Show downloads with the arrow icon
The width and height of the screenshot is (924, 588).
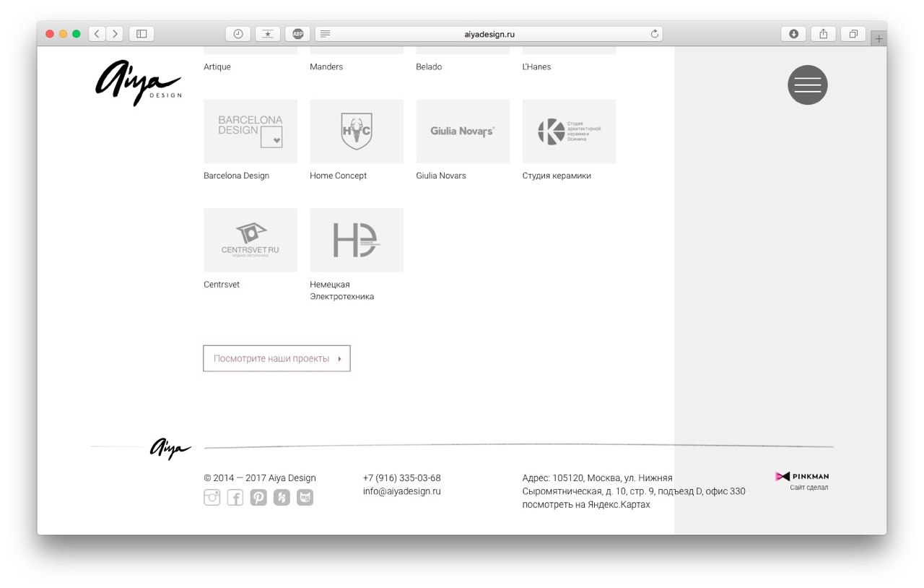click(x=793, y=34)
